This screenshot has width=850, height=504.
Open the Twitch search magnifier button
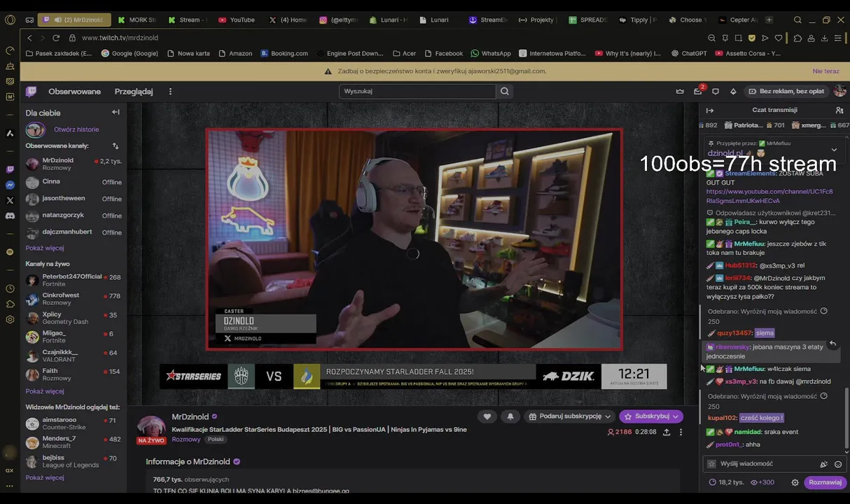(x=504, y=91)
